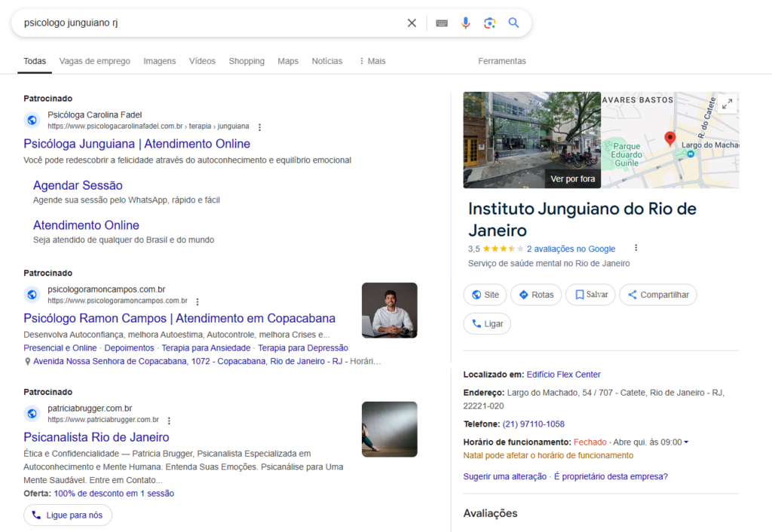
Task: Click the Compartilhar button
Action: pyautogui.click(x=658, y=295)
